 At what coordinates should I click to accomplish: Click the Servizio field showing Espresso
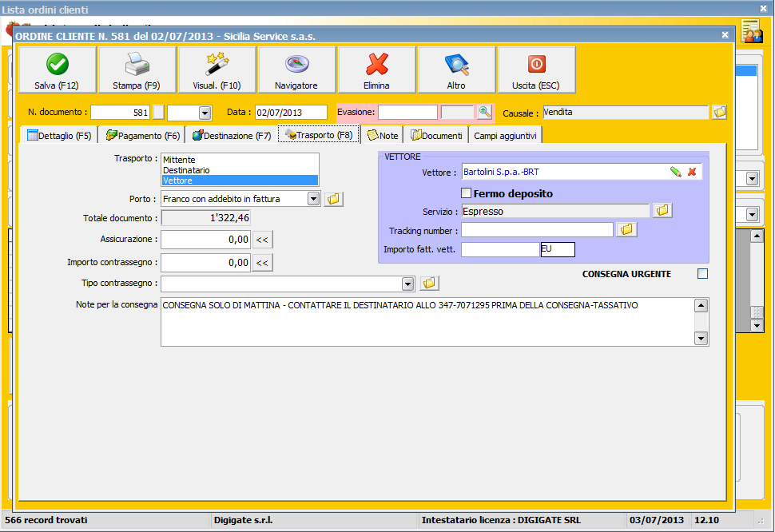(x=555, y=211)
